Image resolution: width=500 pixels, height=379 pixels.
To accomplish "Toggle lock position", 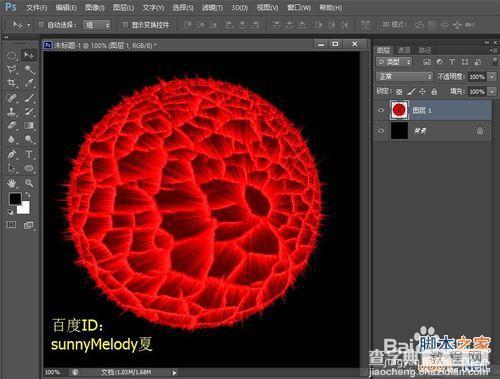I will click(x=422, y=91).
